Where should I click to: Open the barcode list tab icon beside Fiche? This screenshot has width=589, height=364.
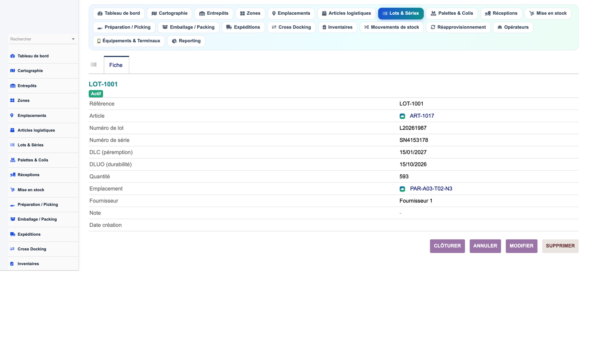94,65
